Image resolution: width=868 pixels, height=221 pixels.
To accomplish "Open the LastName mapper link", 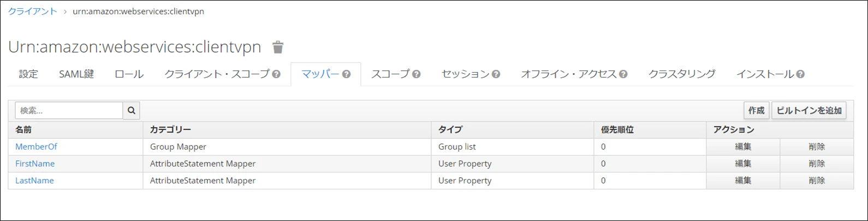I will pos(34,181).
